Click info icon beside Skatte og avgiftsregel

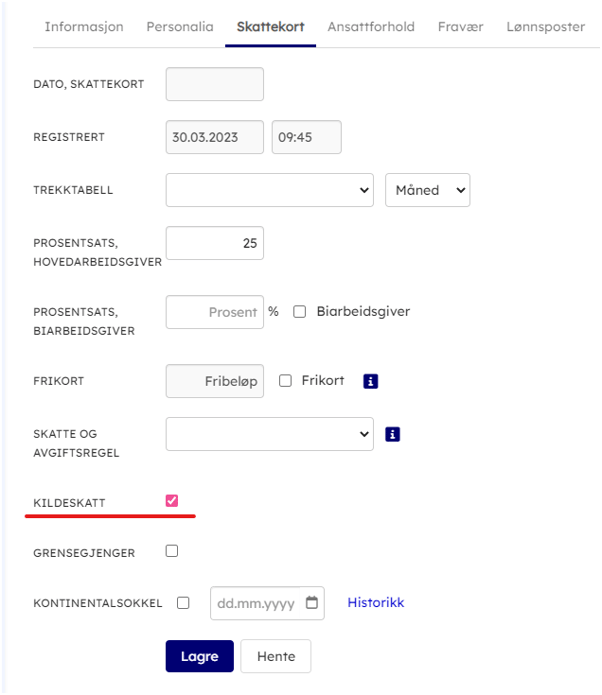click(392, 434)
